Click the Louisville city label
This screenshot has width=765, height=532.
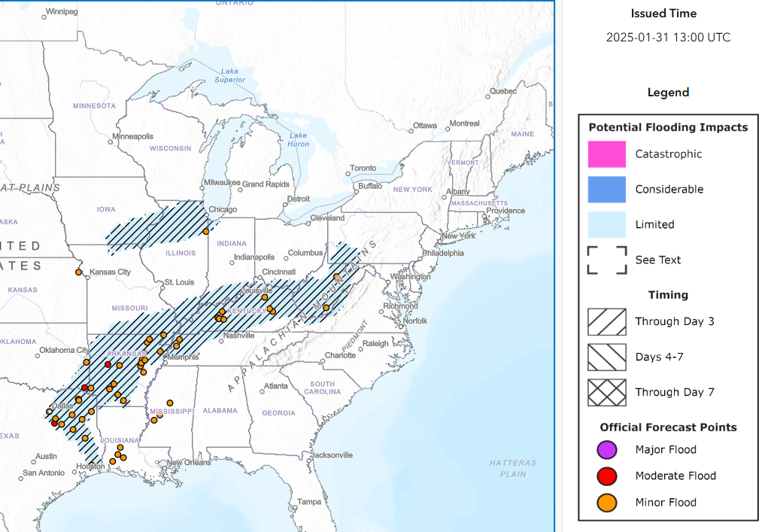(x=257, y=290)
